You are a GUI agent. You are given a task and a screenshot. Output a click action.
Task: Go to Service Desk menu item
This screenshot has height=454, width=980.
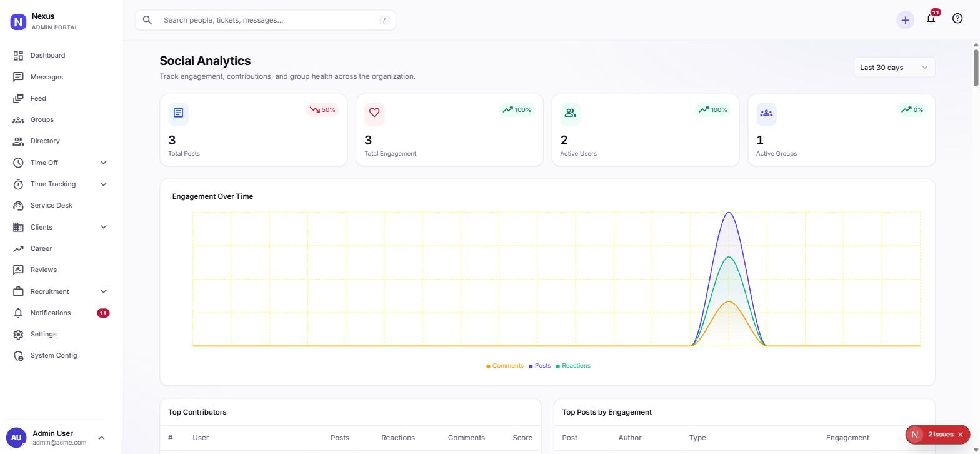pyautogui.click(x=61, y=206)
